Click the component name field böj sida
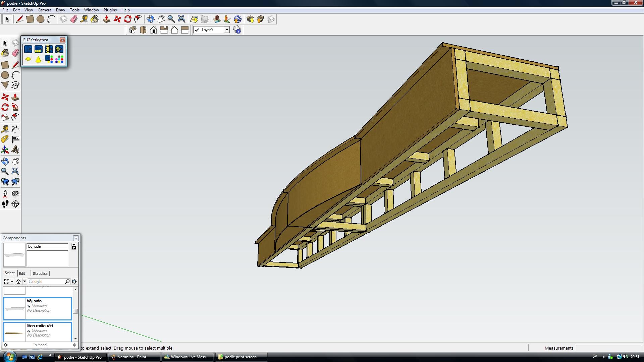 point(47,246)
